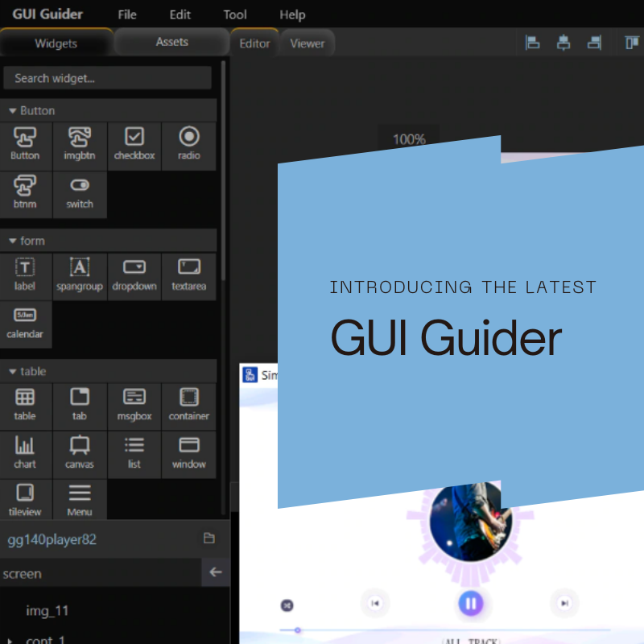Select the switch widget
The image size is (644, 644).
(x=80, y=194)
